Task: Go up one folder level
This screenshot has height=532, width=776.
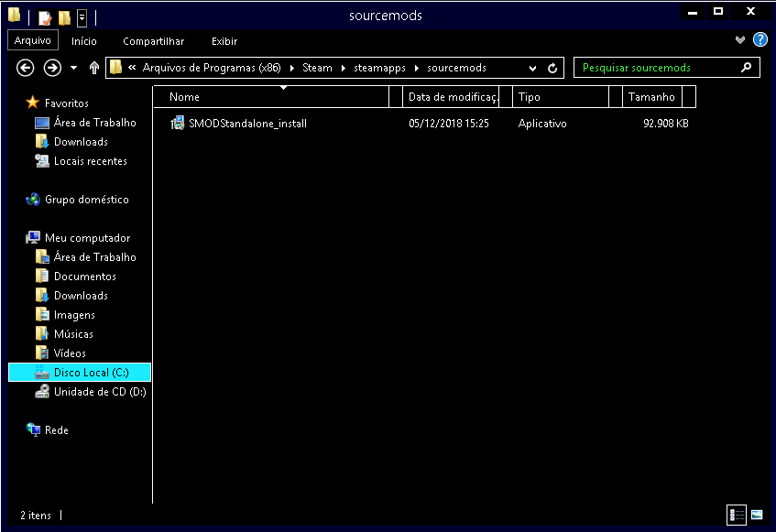Action: (94, 68)
